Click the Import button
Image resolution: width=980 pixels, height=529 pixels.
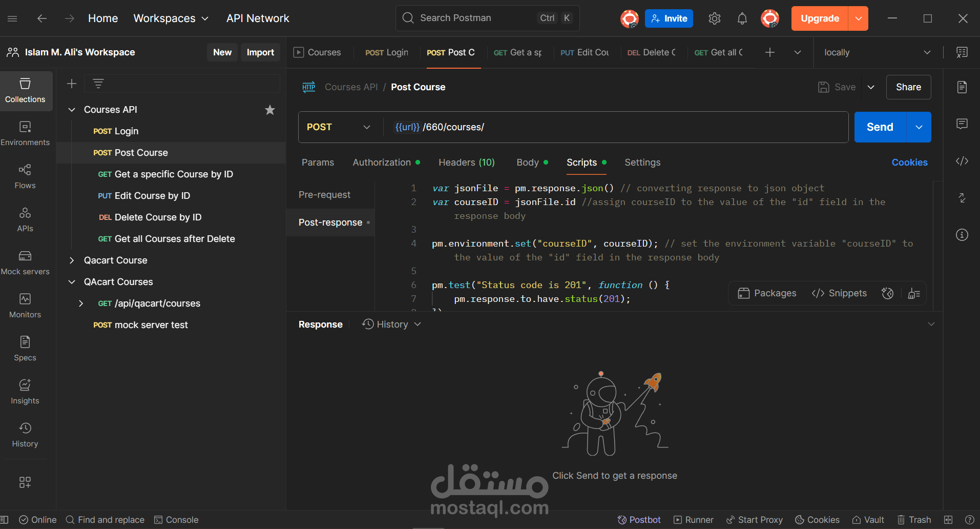point(260,52)
